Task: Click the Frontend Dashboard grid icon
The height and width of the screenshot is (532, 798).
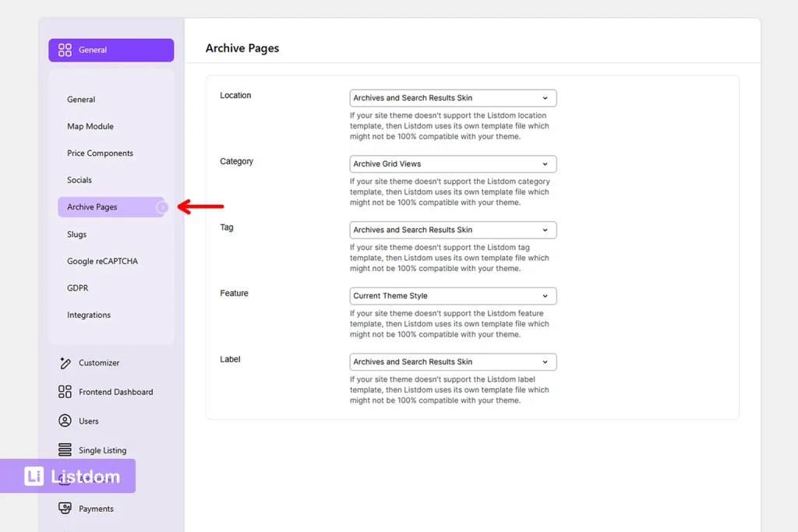Action: pyautogui.click(x=65, y=392)
